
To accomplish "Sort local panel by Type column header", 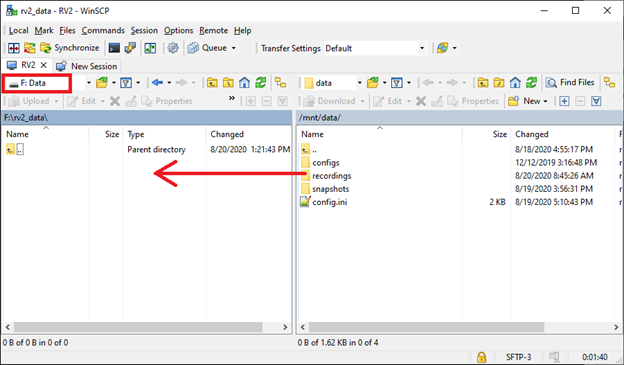I will [164, 135].
